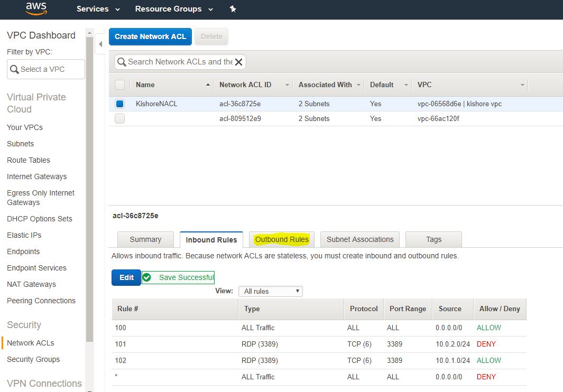Toggle the select-all header checkbox
This screenshot has height=392, width=563.
coord(119,85)
